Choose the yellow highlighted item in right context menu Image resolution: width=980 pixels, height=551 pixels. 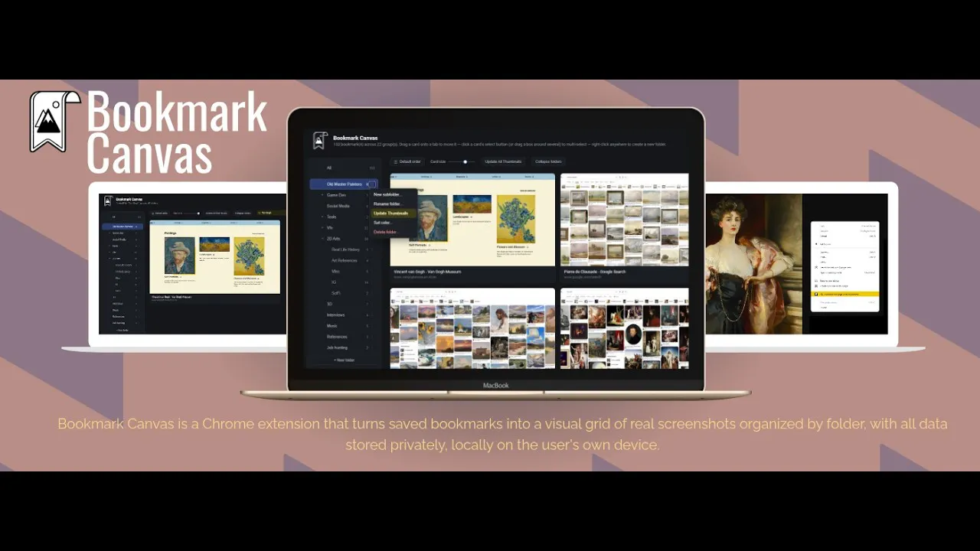(844, 294)
